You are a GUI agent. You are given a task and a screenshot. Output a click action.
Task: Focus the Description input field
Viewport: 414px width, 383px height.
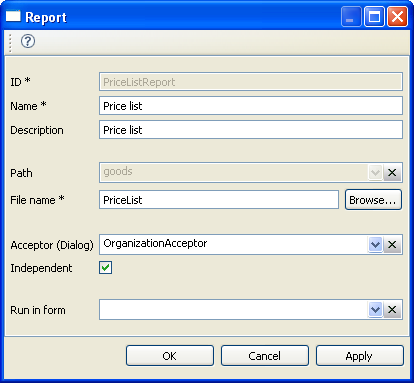pyautogui.click(x=251, y=130)
